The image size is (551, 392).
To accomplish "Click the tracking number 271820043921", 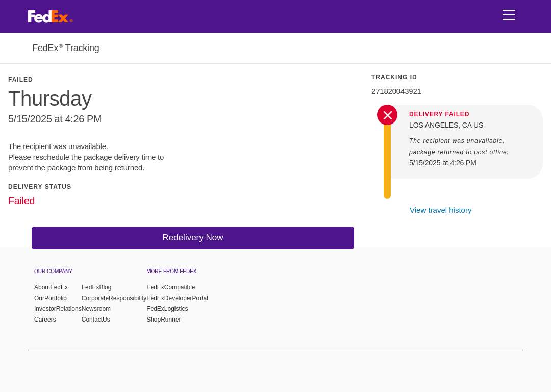I will coord(396,91).
